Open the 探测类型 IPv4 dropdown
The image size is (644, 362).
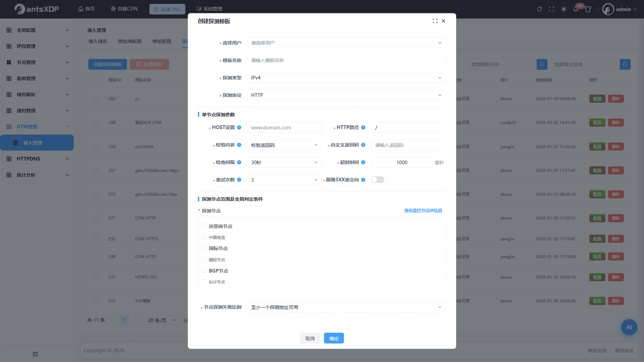click(346, 78)
